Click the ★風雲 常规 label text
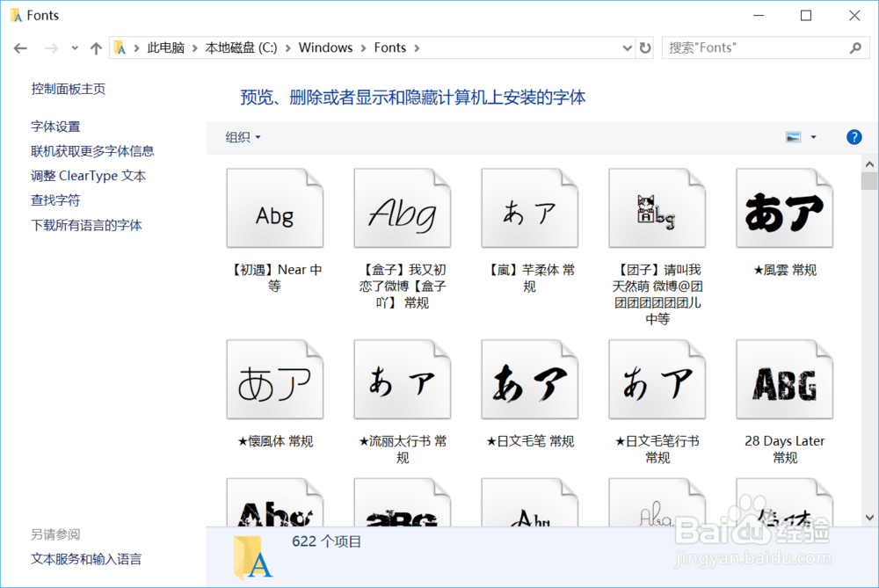The height and width of the screenshot is (588, 879). 785,270
